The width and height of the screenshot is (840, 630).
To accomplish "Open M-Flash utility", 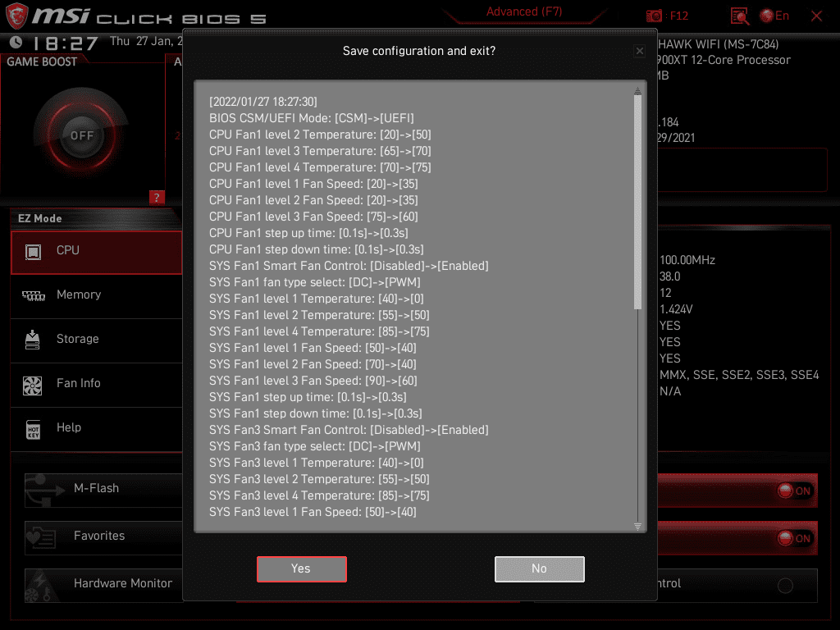I will coord(103,490).
